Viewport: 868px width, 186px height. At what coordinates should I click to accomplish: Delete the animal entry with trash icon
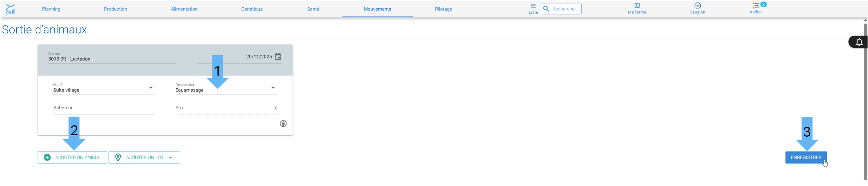point(283,124)
